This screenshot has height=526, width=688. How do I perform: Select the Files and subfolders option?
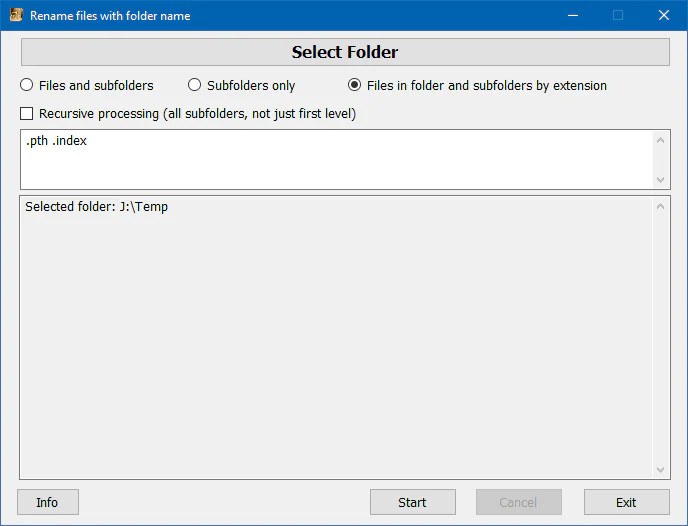point(27,85)
